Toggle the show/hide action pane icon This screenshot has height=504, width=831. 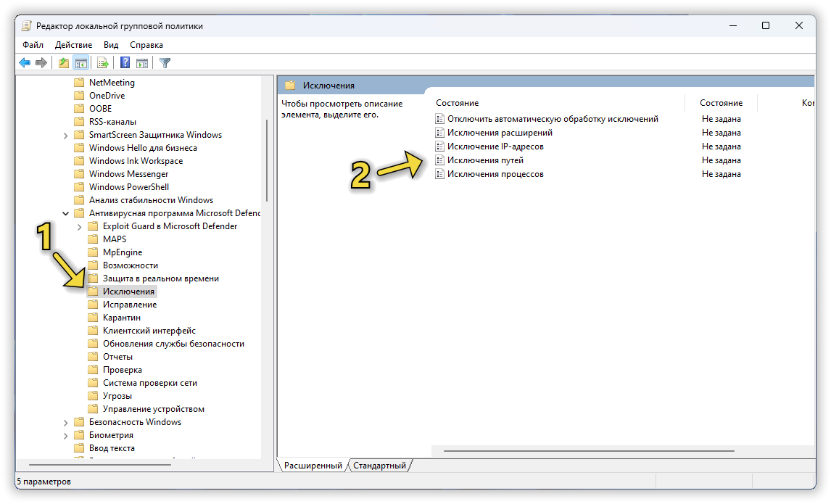142,63
